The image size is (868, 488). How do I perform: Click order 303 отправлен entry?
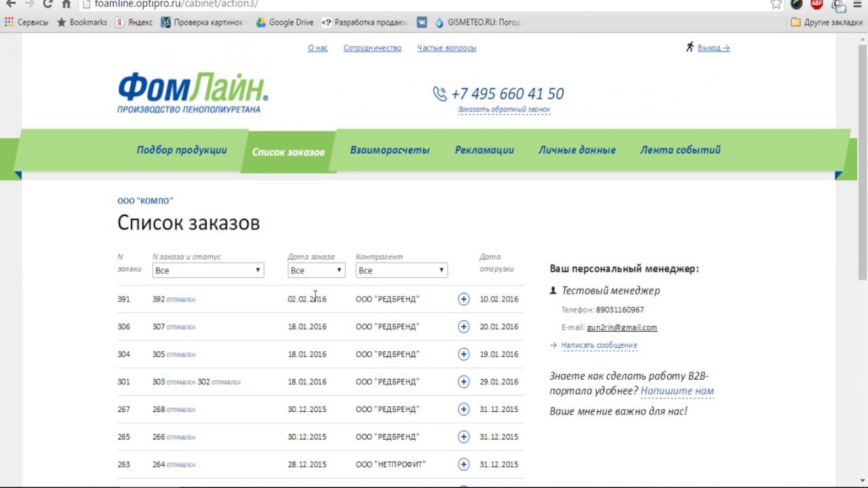tap(174, 382)
